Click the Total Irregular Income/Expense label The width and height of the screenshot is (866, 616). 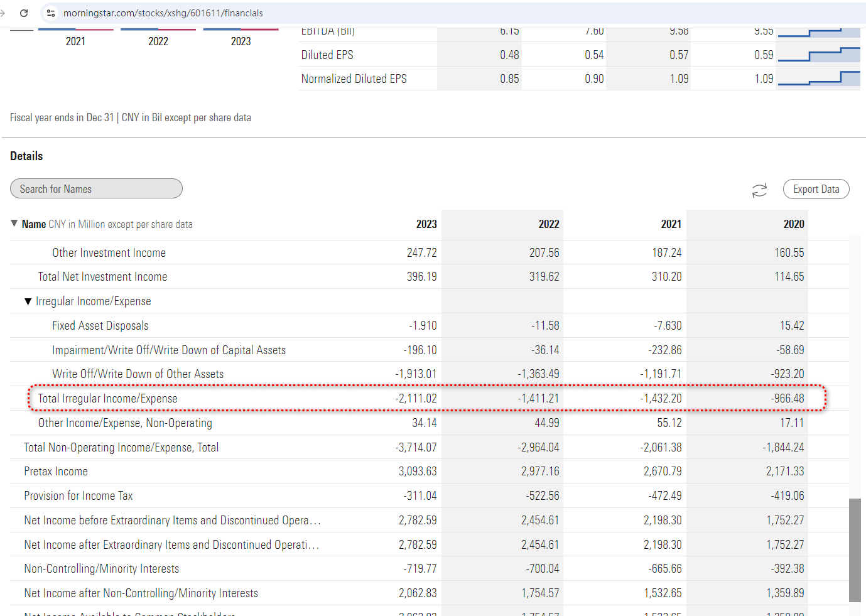107,398
